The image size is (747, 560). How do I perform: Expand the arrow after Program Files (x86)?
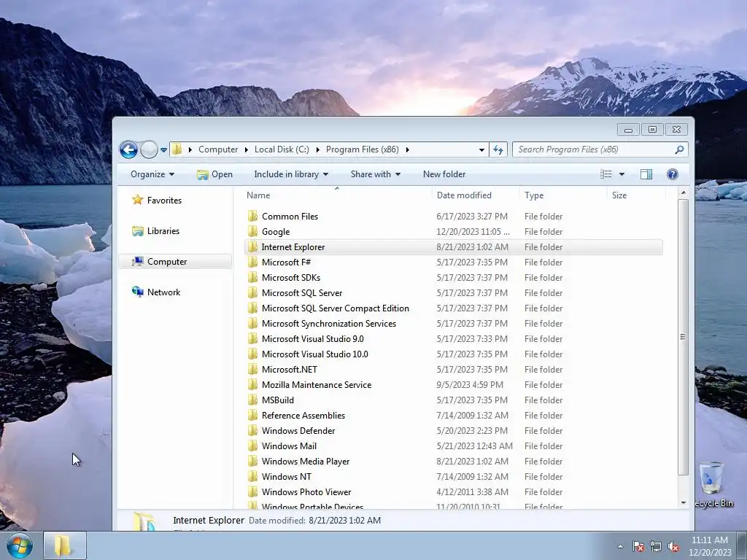point(407,149)
